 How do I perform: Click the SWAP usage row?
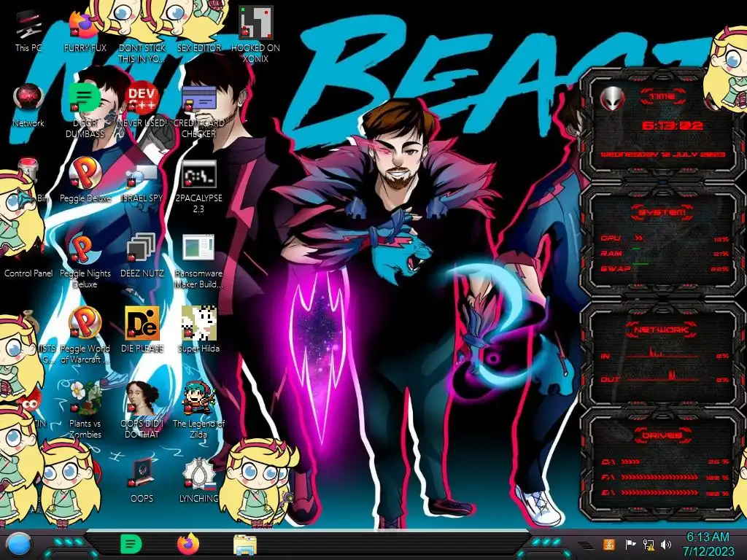coord(665,268)
